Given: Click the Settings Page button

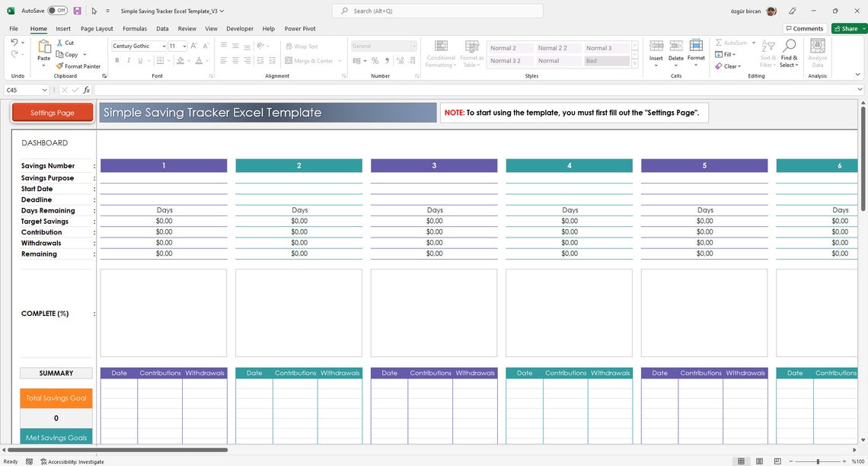Looking at the screenshot, I should [x=51, y=111].
